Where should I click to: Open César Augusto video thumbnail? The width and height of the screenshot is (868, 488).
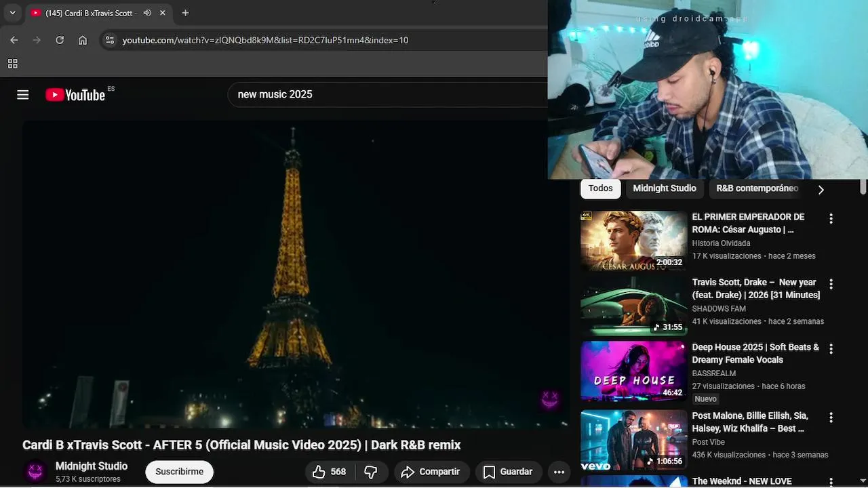pyautogui.click(x=634, y=241)
